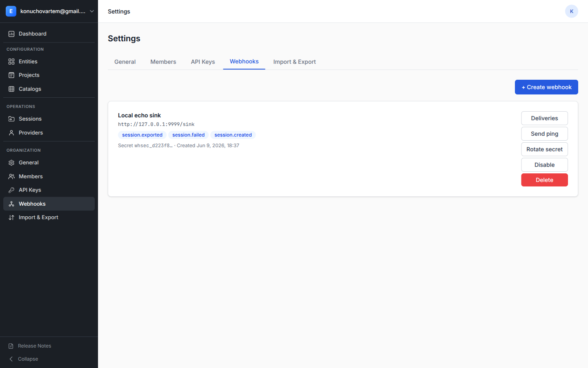Send ping to the webhook
588x368 pixels.
(544, 134)
